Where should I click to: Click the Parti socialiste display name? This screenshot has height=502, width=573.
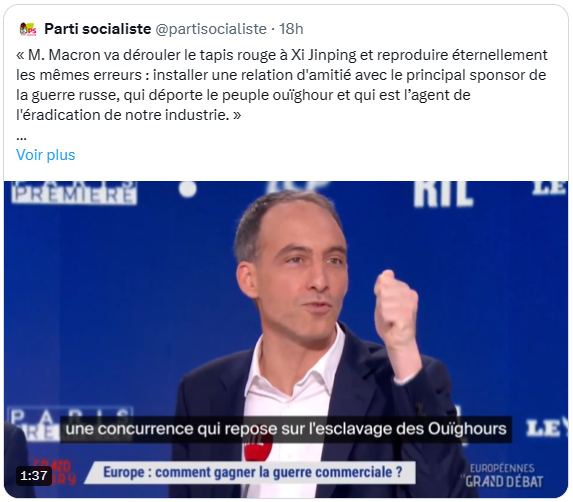point(98,29)
